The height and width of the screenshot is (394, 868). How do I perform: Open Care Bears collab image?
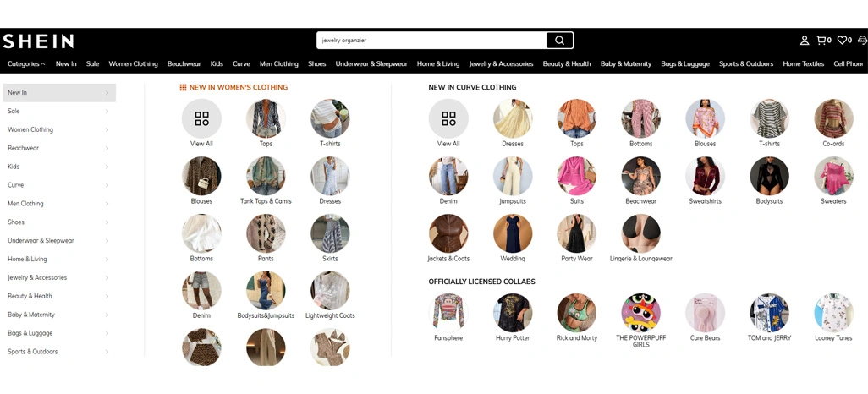coord(706,313)
